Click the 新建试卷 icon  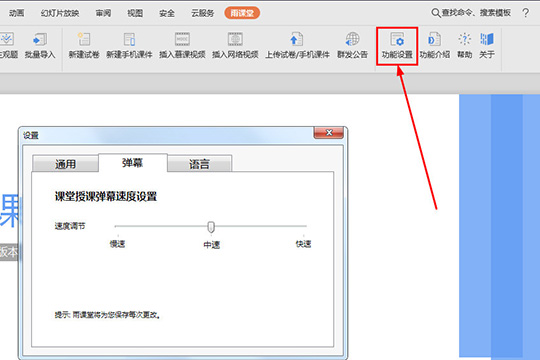84,39
